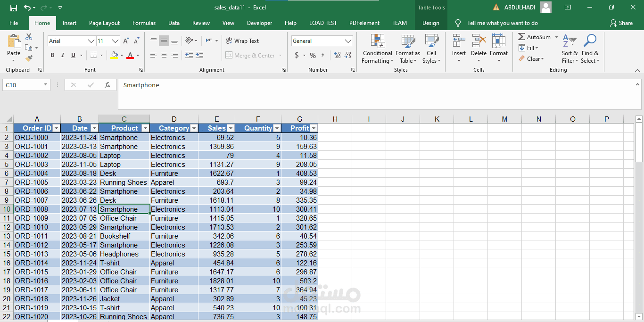Open Conditional Formatting button
Screen dimensions: 644x322
click(377, 49)
